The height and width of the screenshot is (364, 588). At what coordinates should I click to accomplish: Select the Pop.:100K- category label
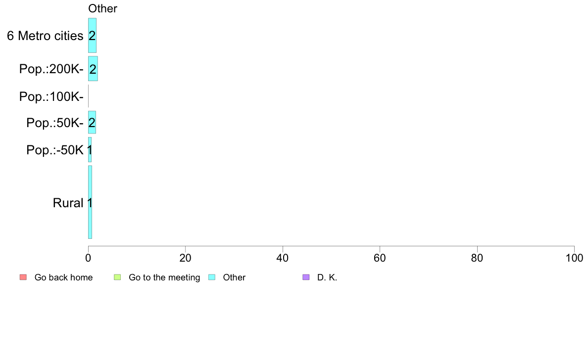click(51, 96)
